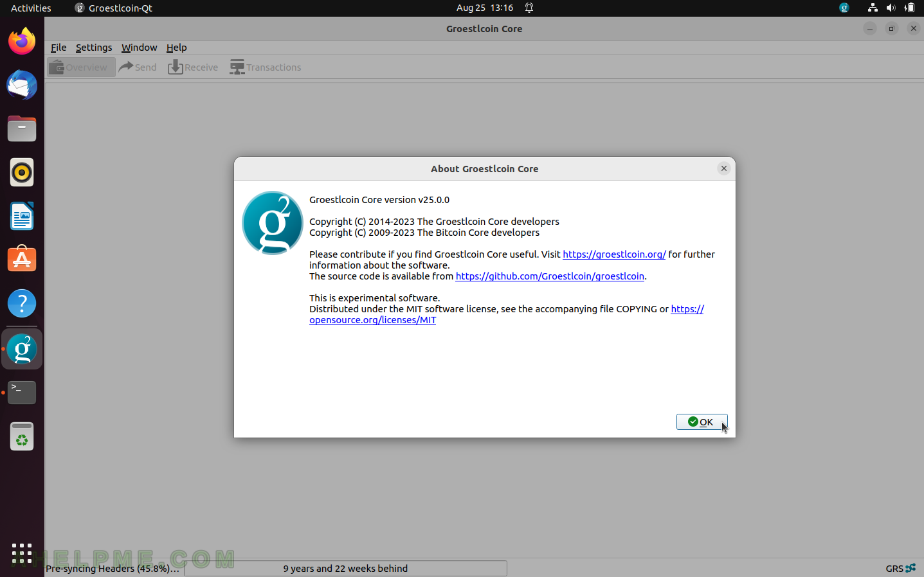Click 'This is experimental software.' text
The image size is (924, 577).
tap(375, 298)
